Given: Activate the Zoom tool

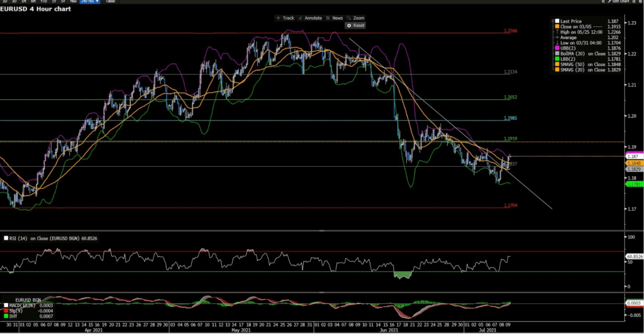Looking at the screenshot, I should click(x=356, y=18).
